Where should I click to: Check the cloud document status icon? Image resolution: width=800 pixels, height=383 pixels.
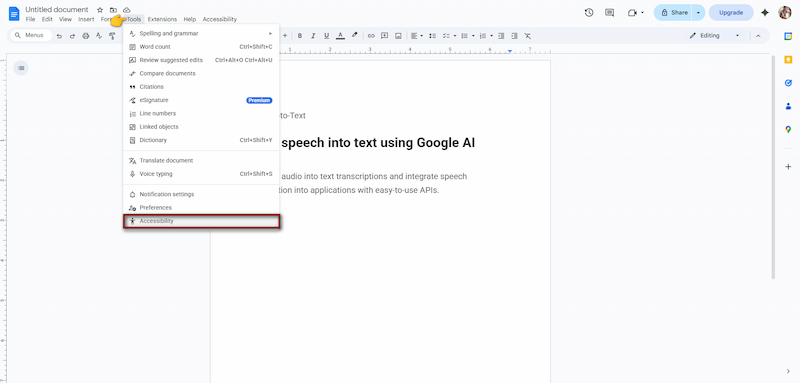pyautogui.click(x=127, y=10)
